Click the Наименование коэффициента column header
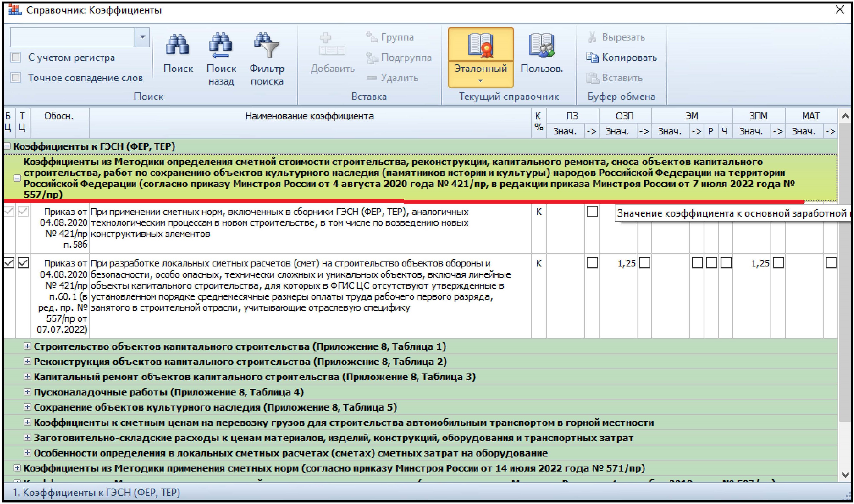 pos(309,117)
